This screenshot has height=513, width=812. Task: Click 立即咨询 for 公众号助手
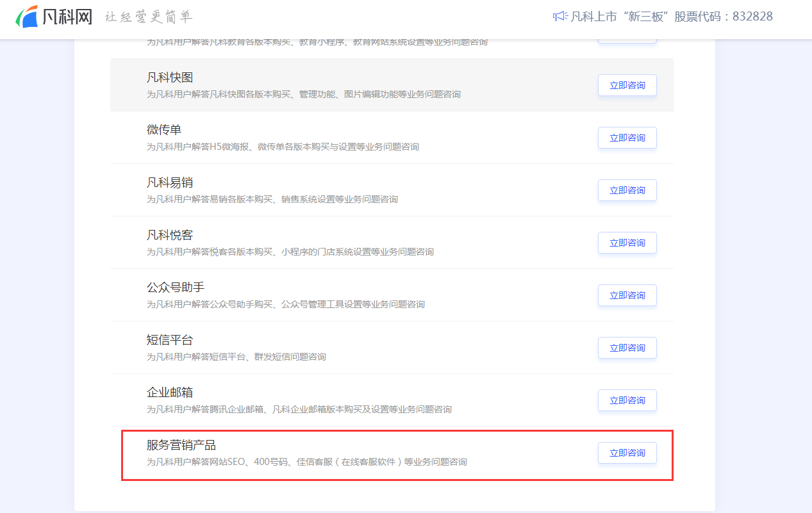click(x=627, y=295)
